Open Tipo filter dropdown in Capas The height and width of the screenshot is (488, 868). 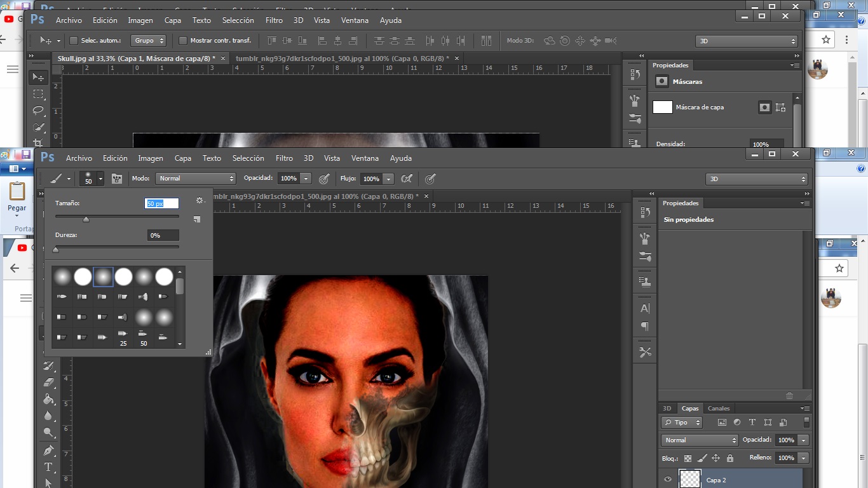681,422
